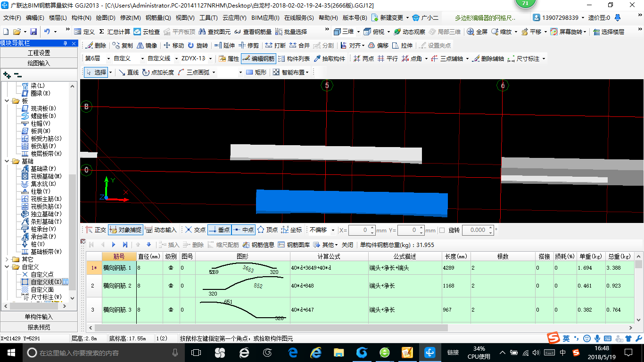Select the 批量选择 batch select tool
The width and height of the screenshot is (644, 362).
pyautogui.click(x=291, y=32)
